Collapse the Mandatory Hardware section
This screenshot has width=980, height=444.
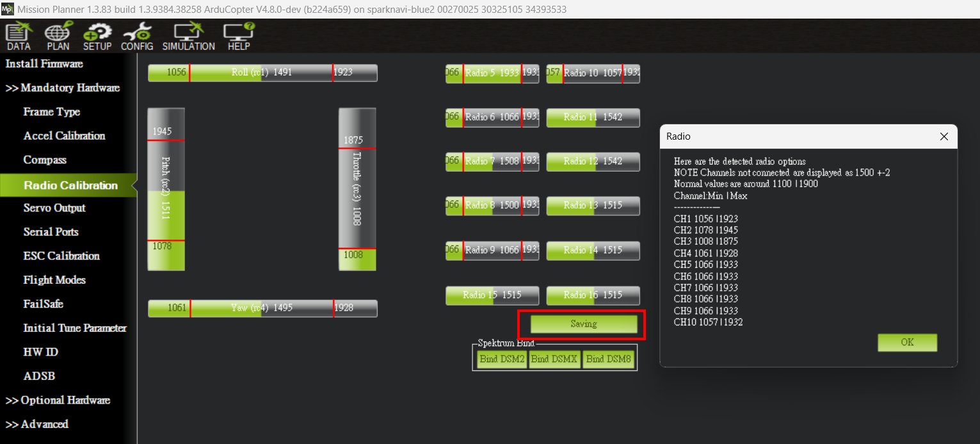[x=63, y=88]
